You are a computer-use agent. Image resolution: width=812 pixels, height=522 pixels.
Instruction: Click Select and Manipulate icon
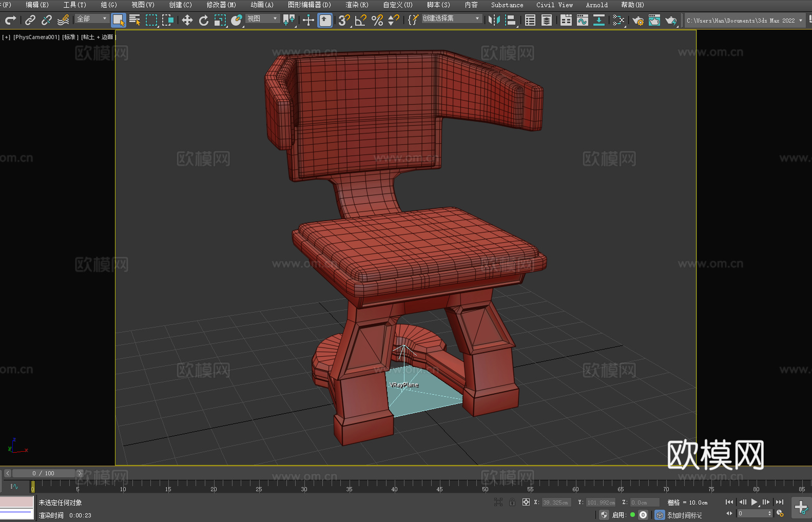[308, 20]
